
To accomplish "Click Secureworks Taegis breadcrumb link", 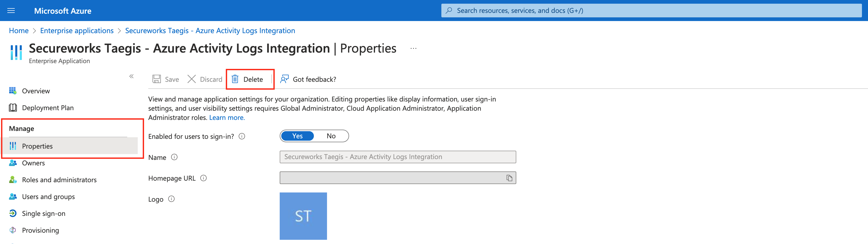I will (210, 31).
